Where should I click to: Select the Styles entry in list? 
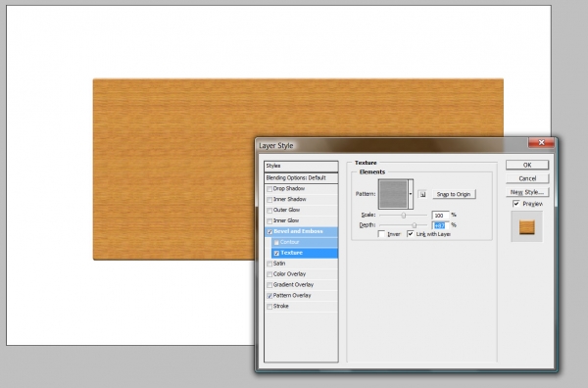coord(301,166)
